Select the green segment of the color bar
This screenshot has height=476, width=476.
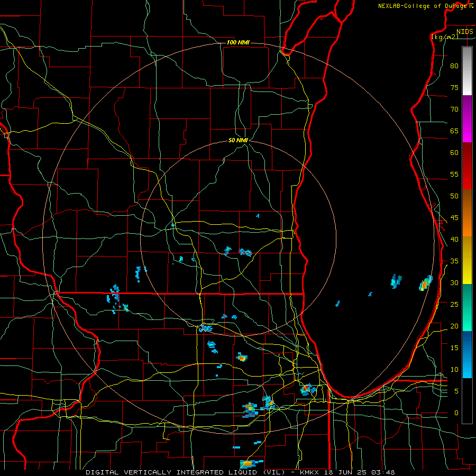467,308
